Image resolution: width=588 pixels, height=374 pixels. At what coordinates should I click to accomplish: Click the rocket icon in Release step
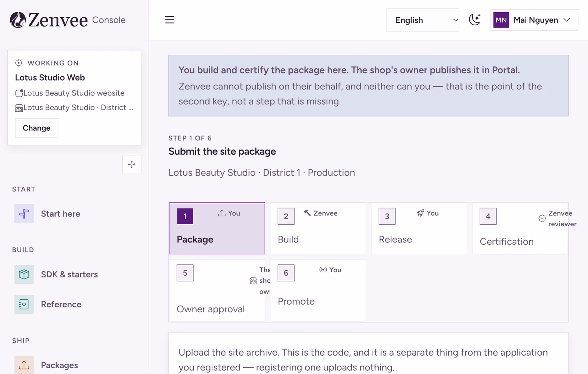pyautogui.click(x=420, y=213)
